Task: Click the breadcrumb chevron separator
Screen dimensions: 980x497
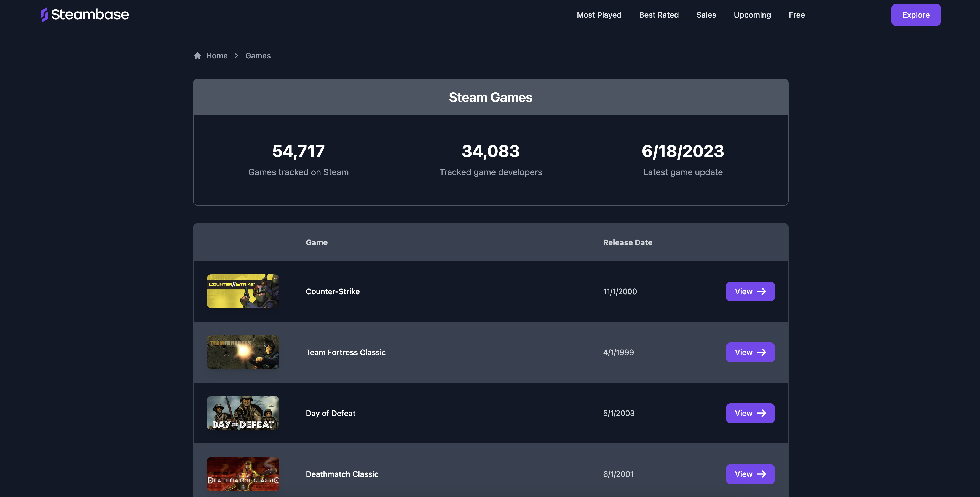Action: pos(236,56)
